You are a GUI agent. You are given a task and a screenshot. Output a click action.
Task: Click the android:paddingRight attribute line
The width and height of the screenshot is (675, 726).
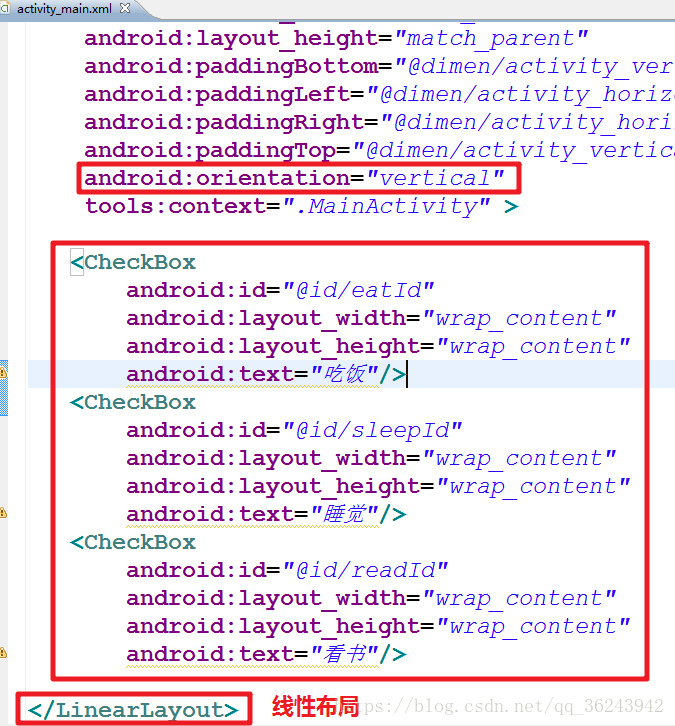click(379, 122)
